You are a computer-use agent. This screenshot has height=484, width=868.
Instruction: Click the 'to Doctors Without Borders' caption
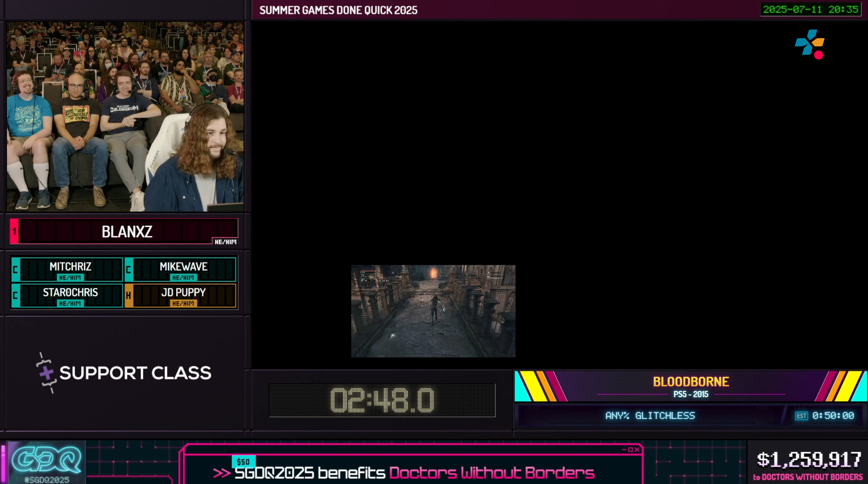[x=808, y=477]
